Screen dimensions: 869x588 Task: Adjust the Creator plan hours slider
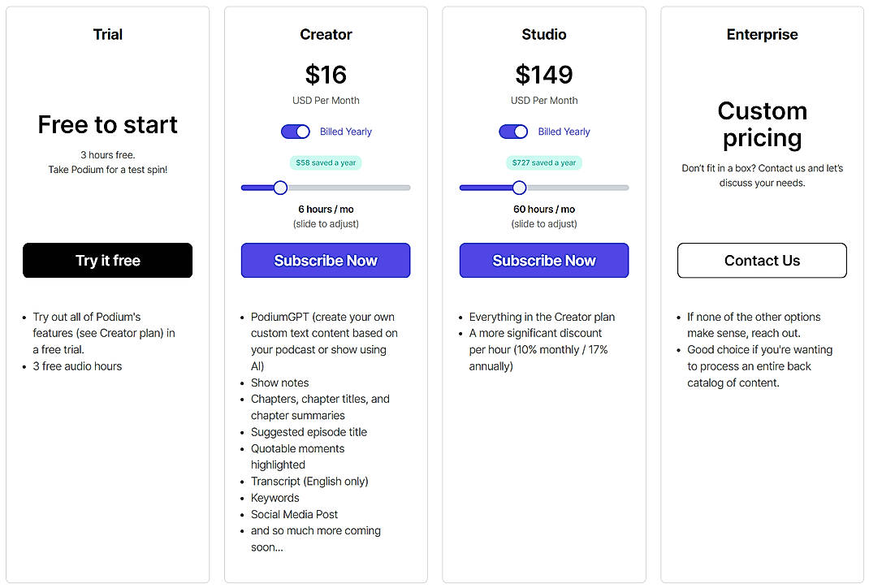tap(280, 188)
